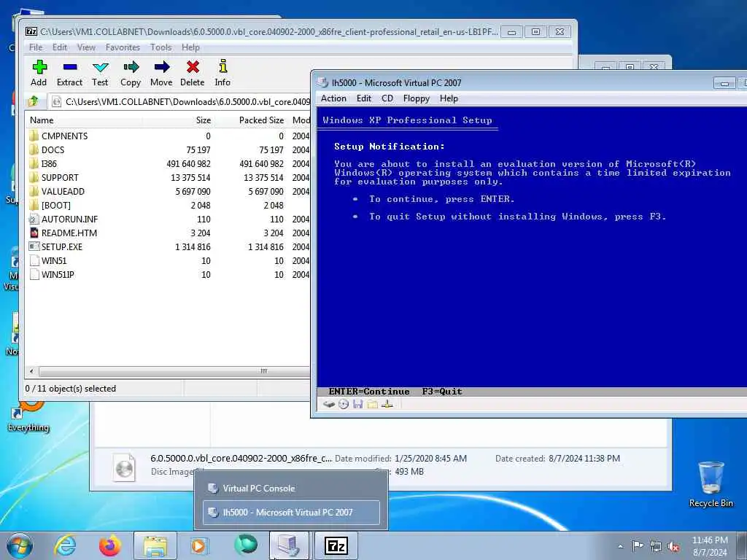Click the Virtual PC taskbar icon
747x560 pixels.
tap(289, 545)
